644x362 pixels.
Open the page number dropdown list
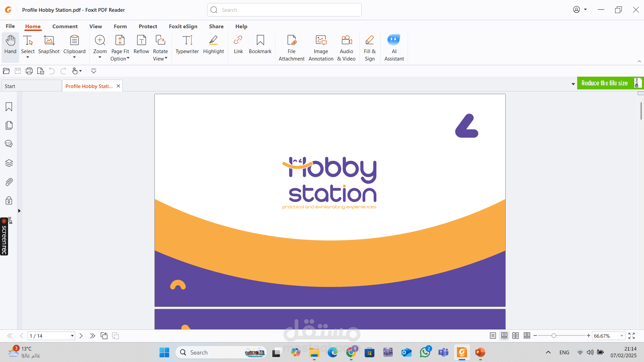72,336
